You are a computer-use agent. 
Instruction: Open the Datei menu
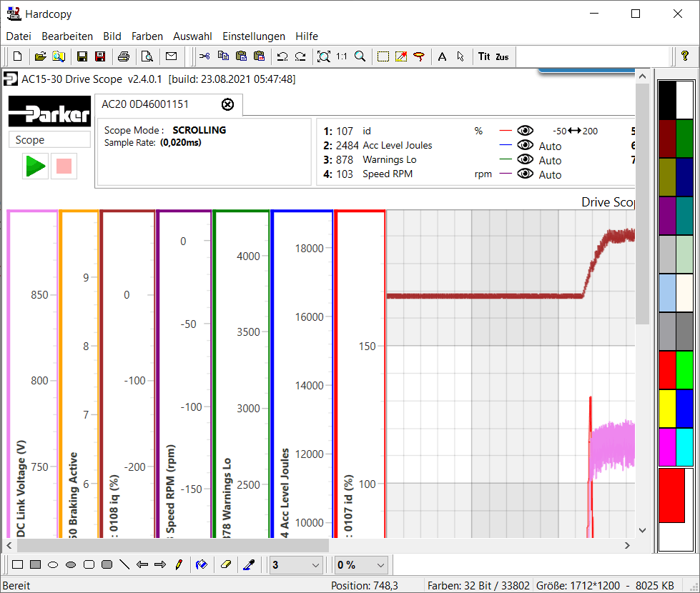[x=19, y=36]
